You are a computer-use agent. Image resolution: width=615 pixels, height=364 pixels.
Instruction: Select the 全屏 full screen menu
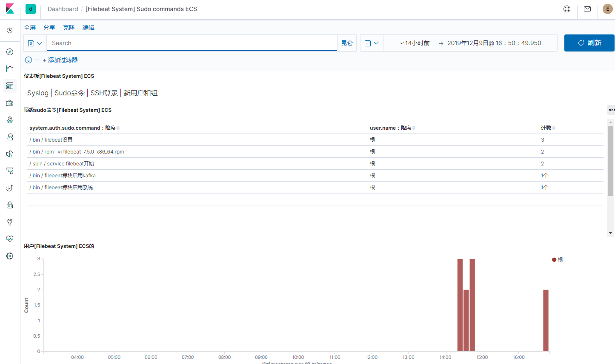tap(30, 28)
